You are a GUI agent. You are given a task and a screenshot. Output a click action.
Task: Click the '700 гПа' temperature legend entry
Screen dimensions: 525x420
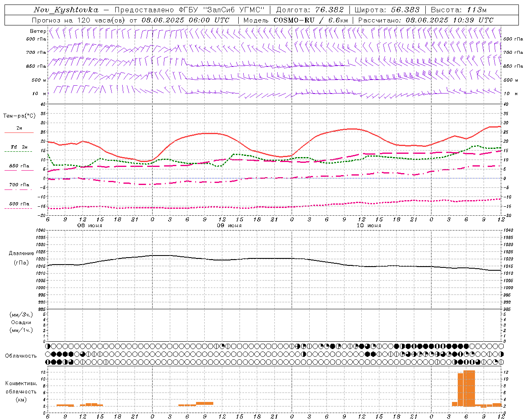click(x=19, y=185)
